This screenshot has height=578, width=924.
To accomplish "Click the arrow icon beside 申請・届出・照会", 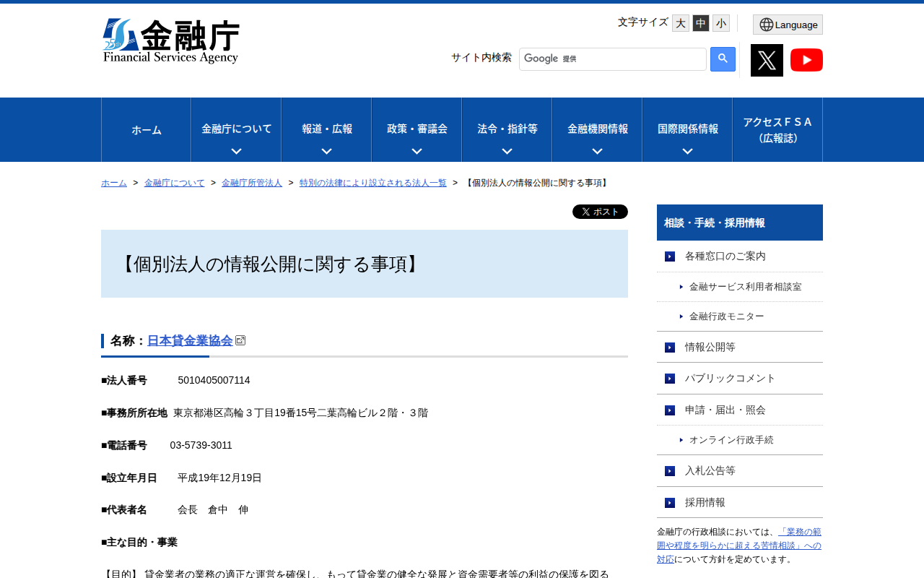I will click(670, 410).
